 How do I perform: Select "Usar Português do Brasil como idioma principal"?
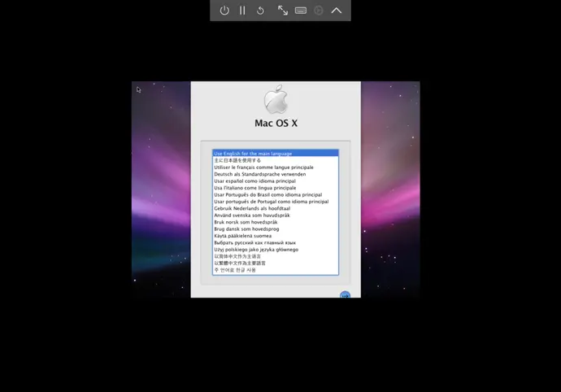(x=276, y=194)
